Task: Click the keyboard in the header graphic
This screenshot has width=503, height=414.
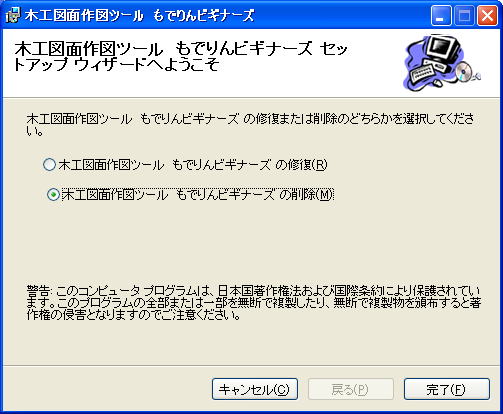Action: [423, 74]
